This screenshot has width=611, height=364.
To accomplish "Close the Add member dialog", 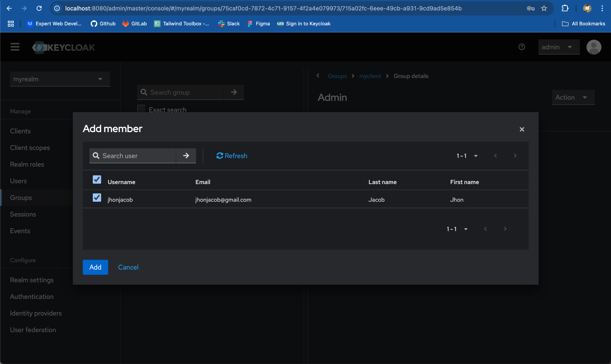I will coord(522,129).
